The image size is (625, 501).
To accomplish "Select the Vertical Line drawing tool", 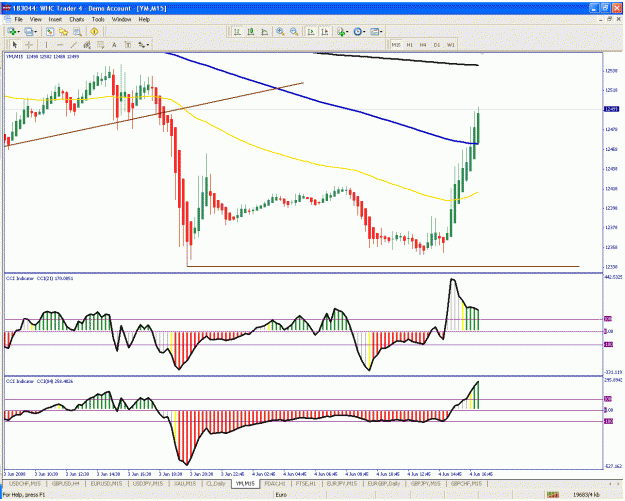I will click(x=46, y=45).
